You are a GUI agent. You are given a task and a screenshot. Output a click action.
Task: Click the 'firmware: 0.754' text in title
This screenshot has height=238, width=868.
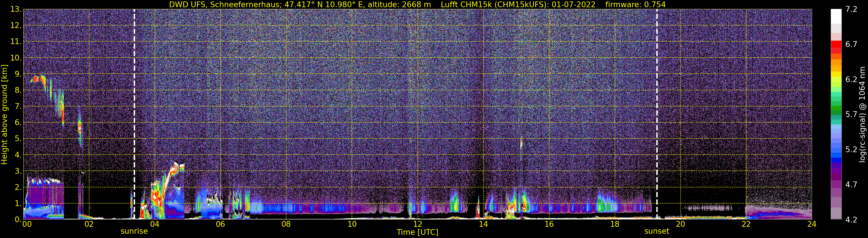tap(636, 4)
